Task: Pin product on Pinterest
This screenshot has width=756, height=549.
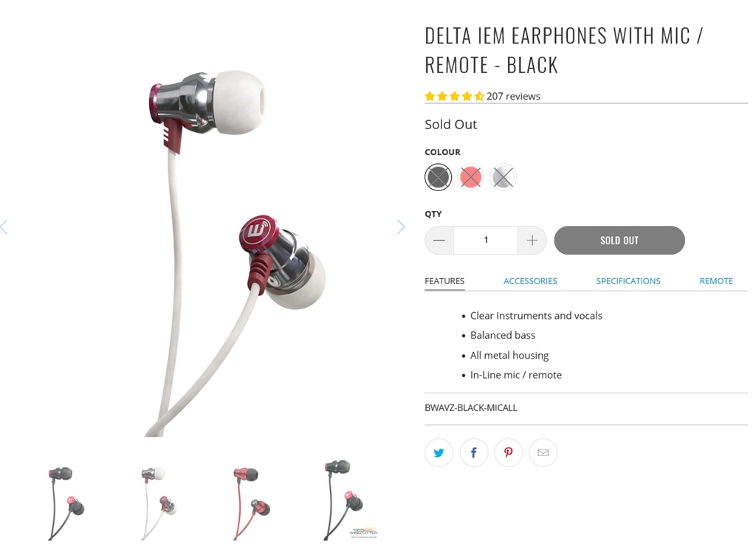Action: [x=508, y=452]
